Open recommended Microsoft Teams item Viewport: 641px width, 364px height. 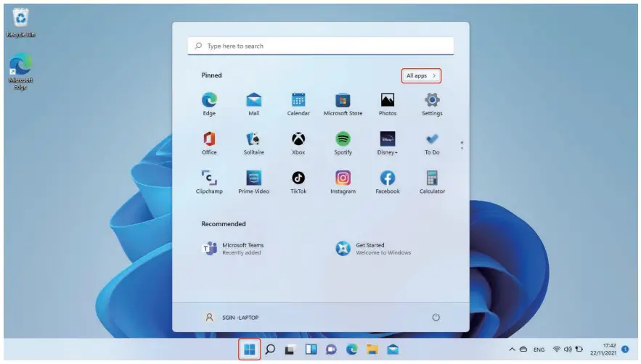[233, 249]
